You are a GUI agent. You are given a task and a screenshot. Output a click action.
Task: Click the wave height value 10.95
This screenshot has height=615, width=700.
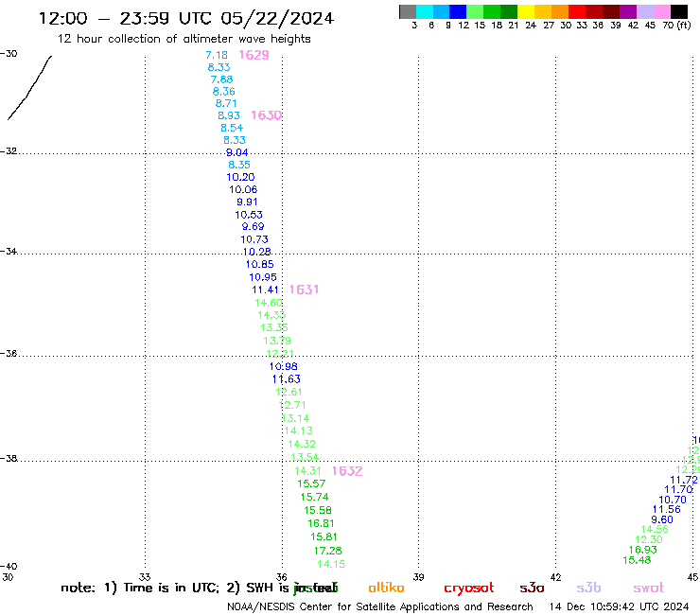click(x=263, y=277)
